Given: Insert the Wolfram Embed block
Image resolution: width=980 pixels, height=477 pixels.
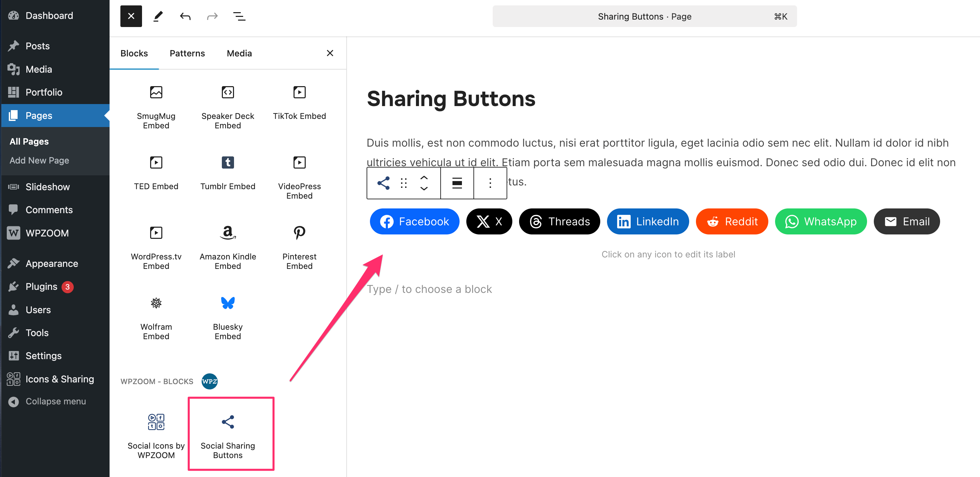Looking at the screenshot, I should pos(156,319).
